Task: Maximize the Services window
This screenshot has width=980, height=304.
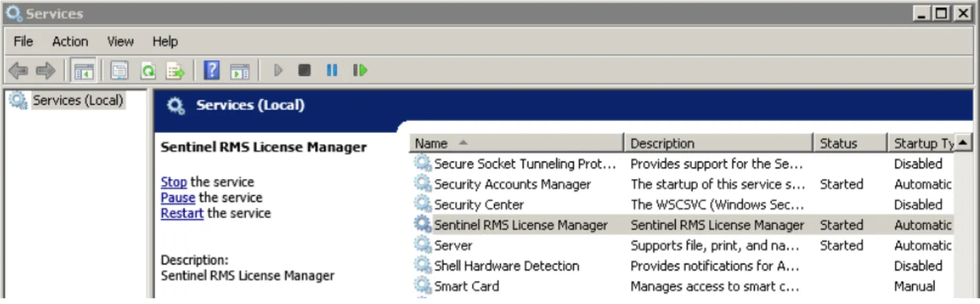Action: [x=941, y=13]
